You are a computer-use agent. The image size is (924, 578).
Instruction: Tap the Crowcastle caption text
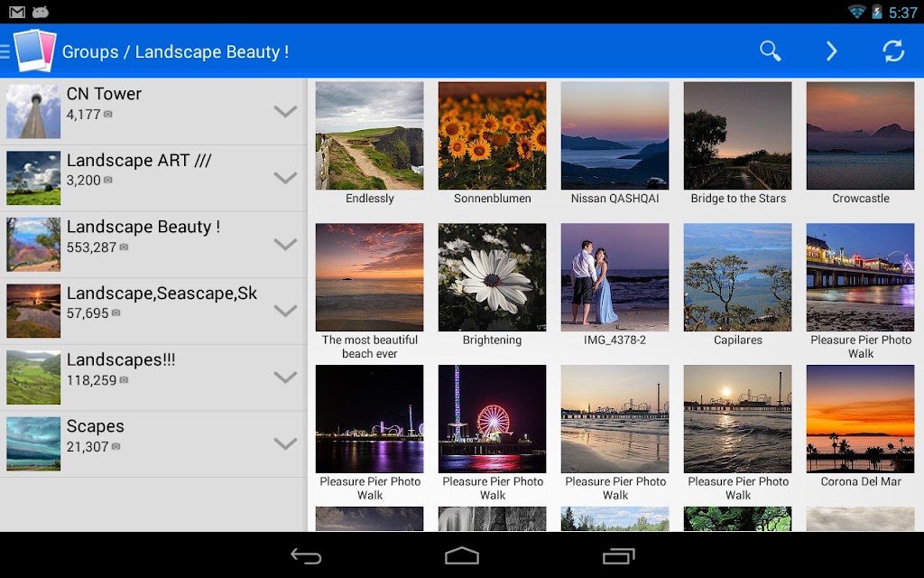click(860, 199)
